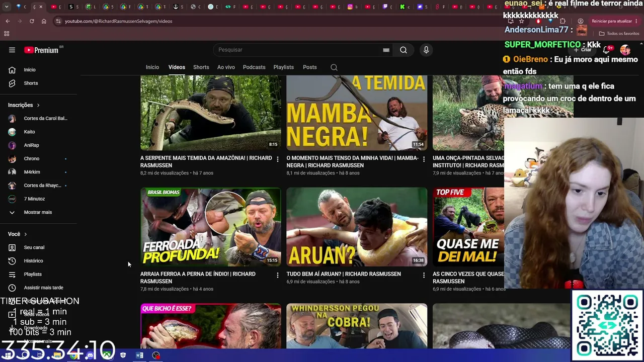This screenshot has height=362, width=644.
Task: Search within the channel using the magnifier
Action: click(334, 67)
